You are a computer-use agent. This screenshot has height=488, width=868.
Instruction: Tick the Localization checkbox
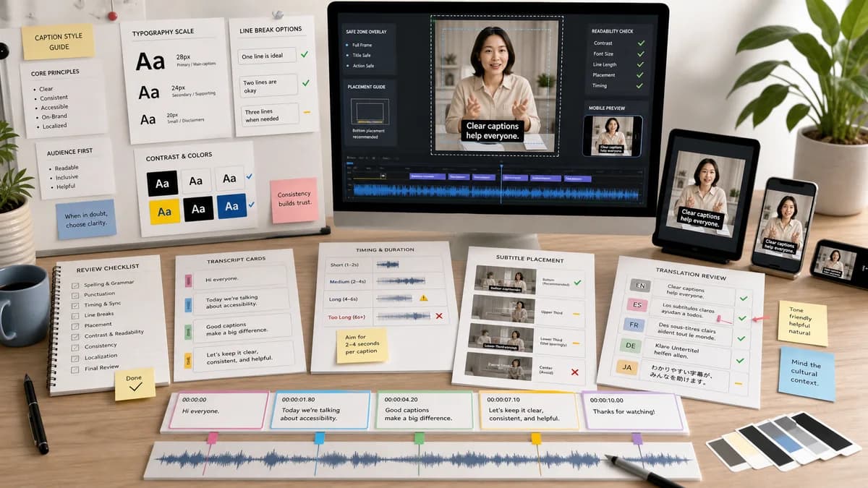pyautogui.click(x=76, y=358)
